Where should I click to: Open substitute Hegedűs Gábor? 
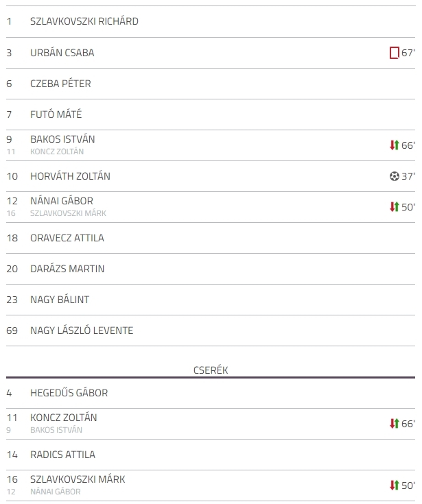coord(69,393)
